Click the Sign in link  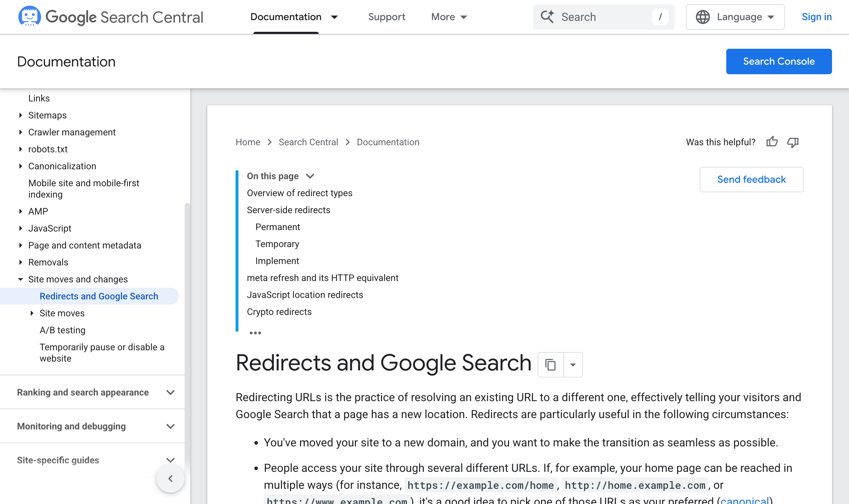816,17
